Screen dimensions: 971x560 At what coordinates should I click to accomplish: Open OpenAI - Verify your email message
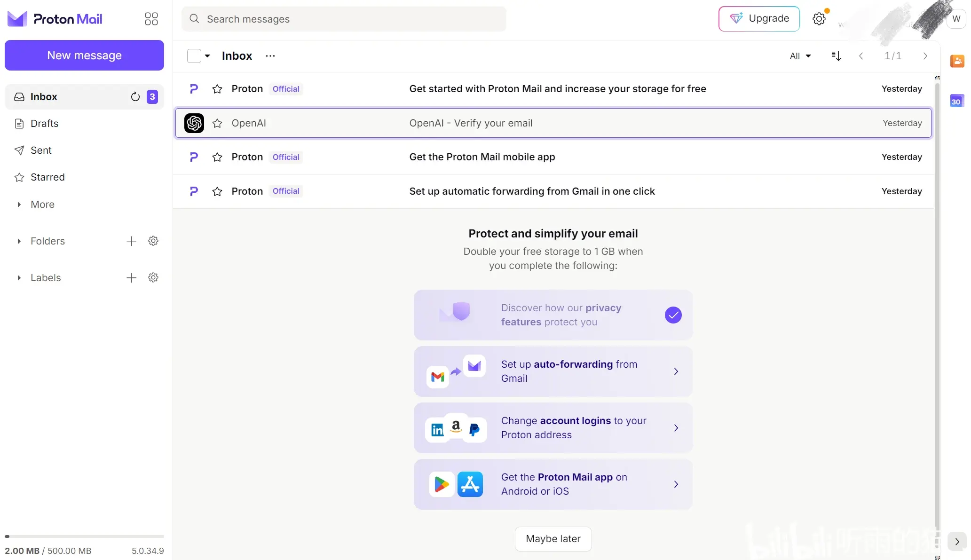coord(553,123)
